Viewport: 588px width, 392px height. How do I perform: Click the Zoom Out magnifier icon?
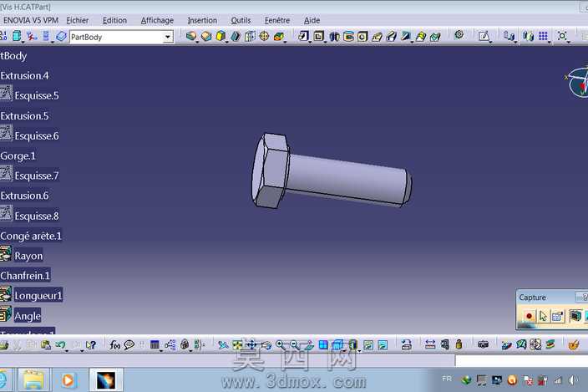[294, 344]
